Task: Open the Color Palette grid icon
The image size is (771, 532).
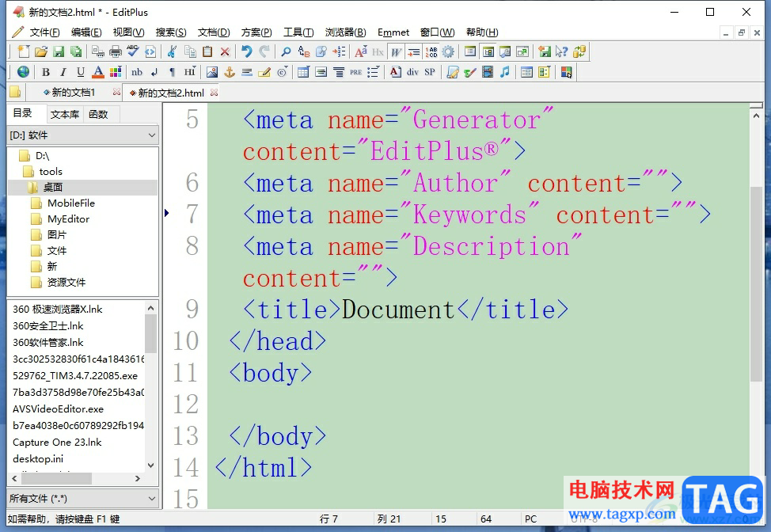Action: point(116,72)
